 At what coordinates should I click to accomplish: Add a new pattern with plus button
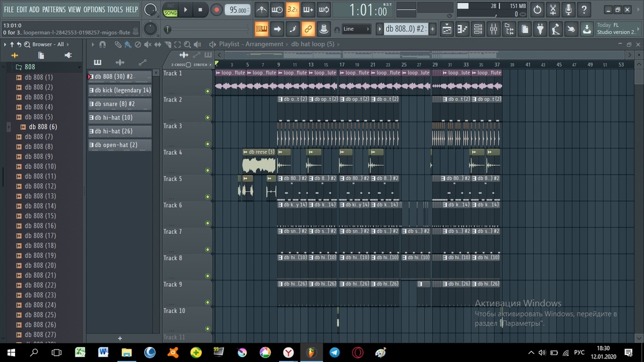433,29
